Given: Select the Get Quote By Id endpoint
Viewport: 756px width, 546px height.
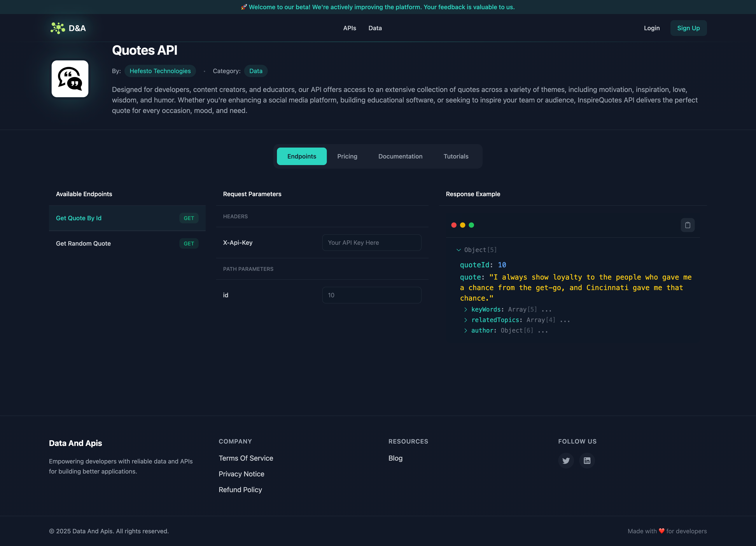Looking at the screenshot, I should click(79, 218).
